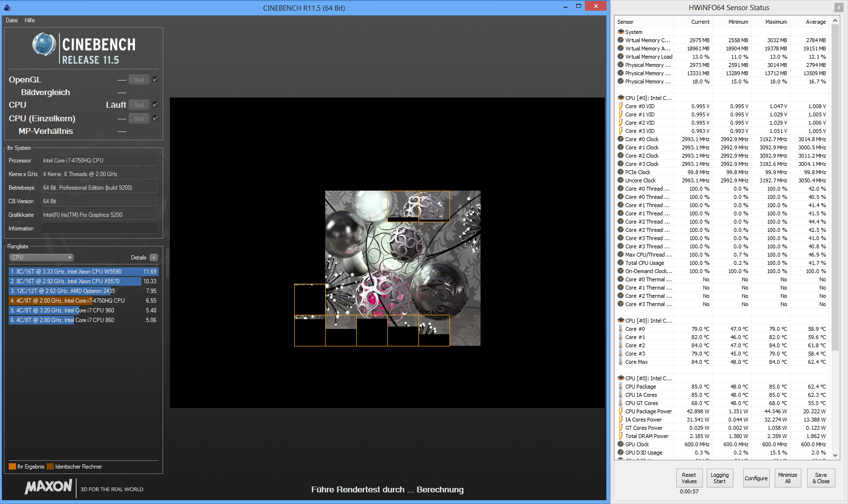Toggle the CPU (Einzelkern) test checkbox

click(x=155, y=118)
